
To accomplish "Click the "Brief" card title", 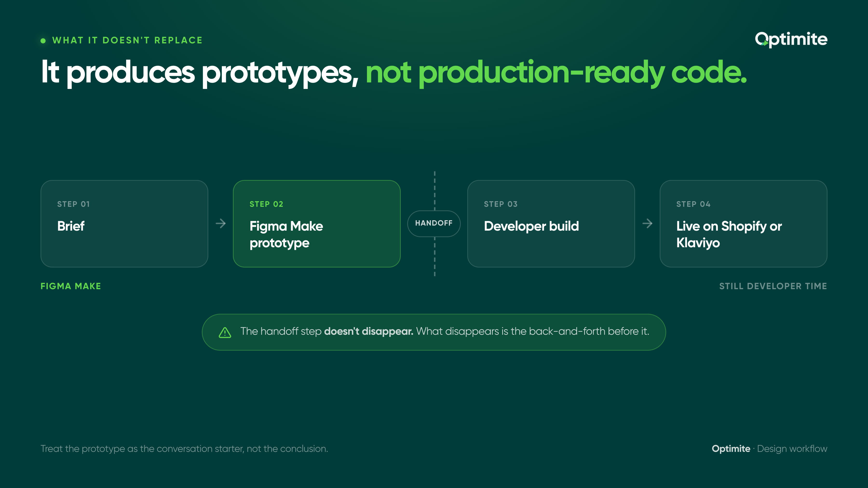I will tap(71, 226).
